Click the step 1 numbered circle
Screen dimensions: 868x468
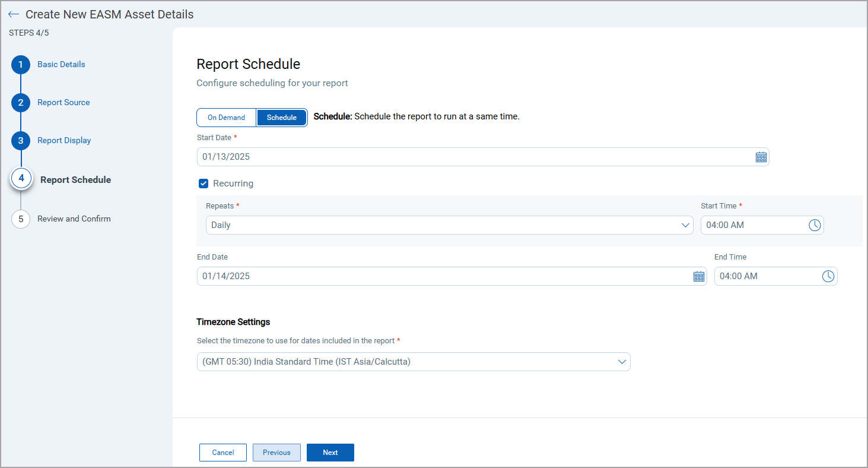pyautogui.click(x=20, y=64)
